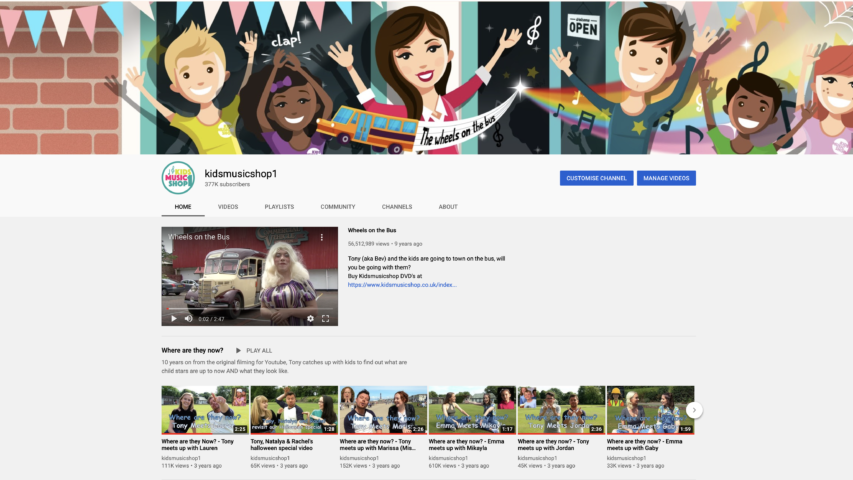This screenshot has width=853, height=480.
Task: Go to the Community tab
Action: 338,207
